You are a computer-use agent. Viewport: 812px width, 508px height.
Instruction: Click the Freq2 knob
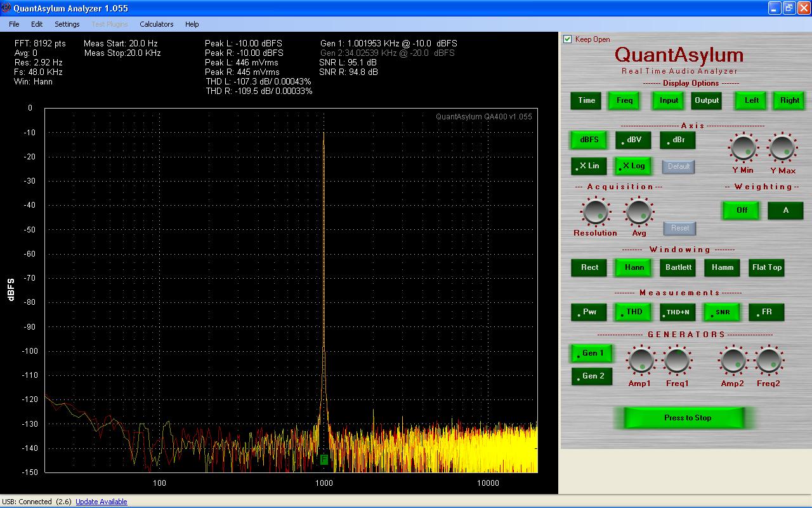click(769, 361)
